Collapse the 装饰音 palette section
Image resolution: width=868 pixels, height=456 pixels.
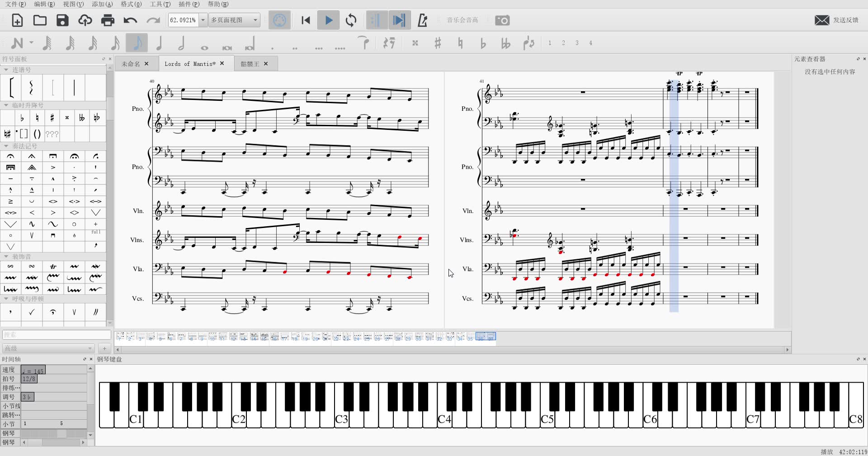point(6,256)
